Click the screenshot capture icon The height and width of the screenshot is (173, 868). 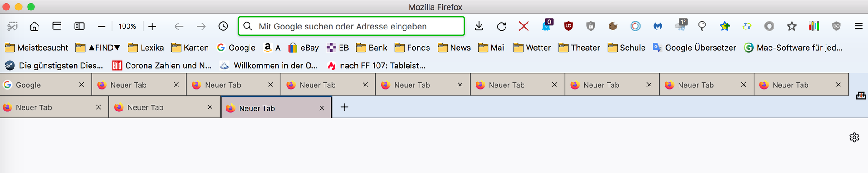[12, 26]
